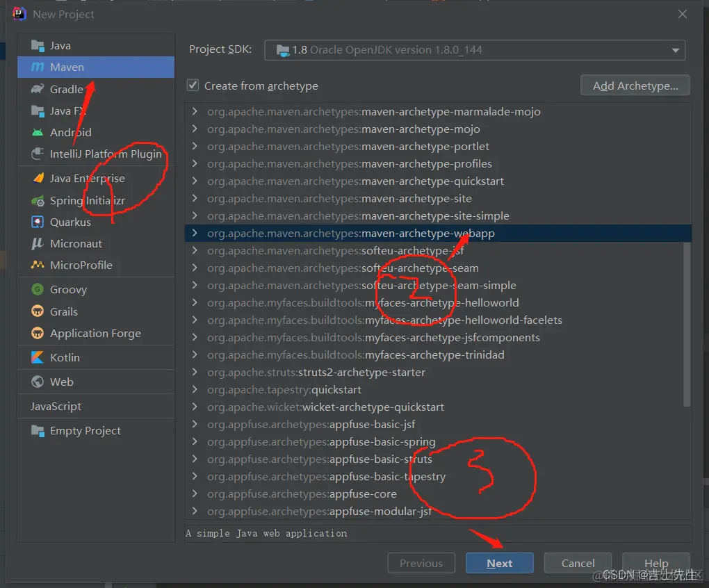This screenshot has height=588, width=709.
Task: Click the SDK folder icon in Project SDK field
Action: [283, 50]
